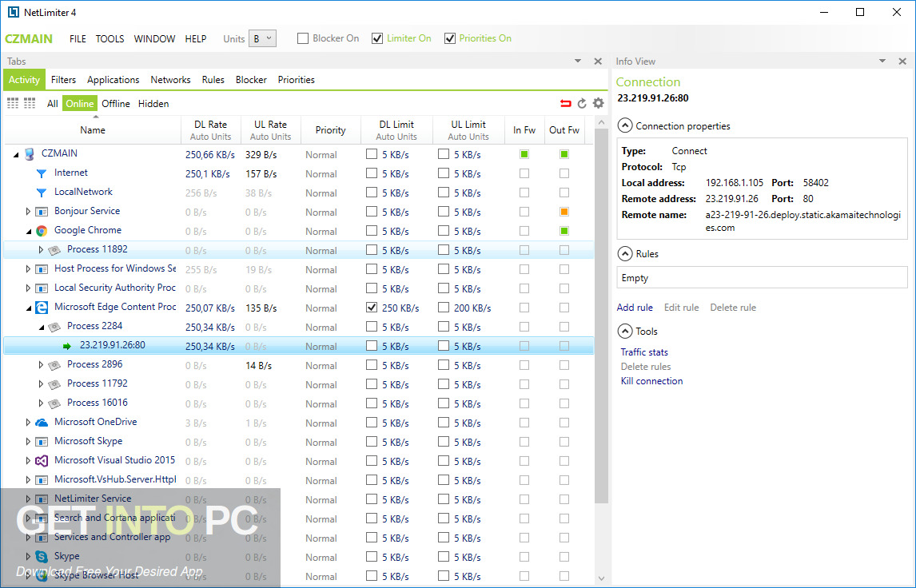The height and width of the screenshot is (588, 916).
Task: Click the NetLimiter Service icon
Action: (42, 499)
